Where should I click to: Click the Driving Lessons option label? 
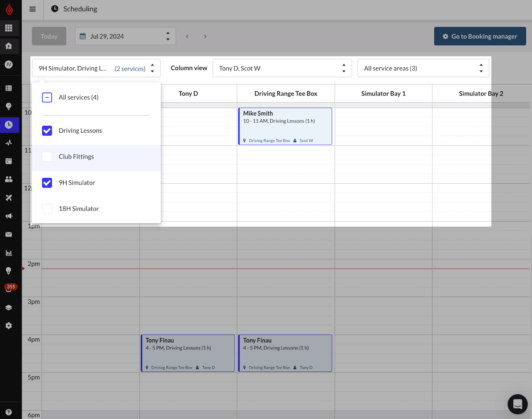point(80,130)
